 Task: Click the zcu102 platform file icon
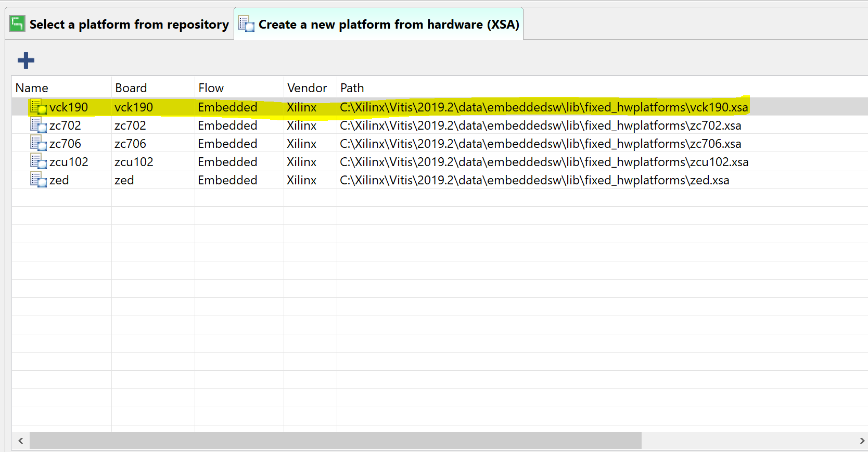click(39, 161)
